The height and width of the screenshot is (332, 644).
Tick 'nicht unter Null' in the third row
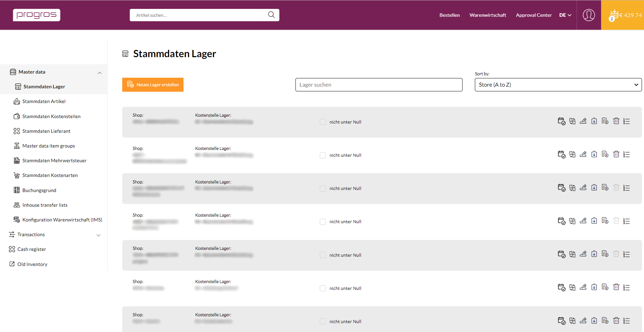coord(323,189)
